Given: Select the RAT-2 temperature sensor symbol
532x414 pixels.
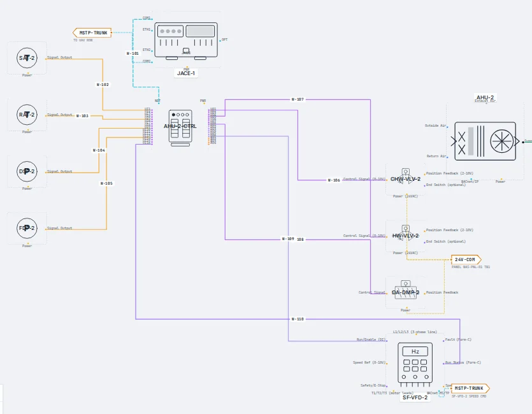Looking at the screenshot, I should [27, 115].
